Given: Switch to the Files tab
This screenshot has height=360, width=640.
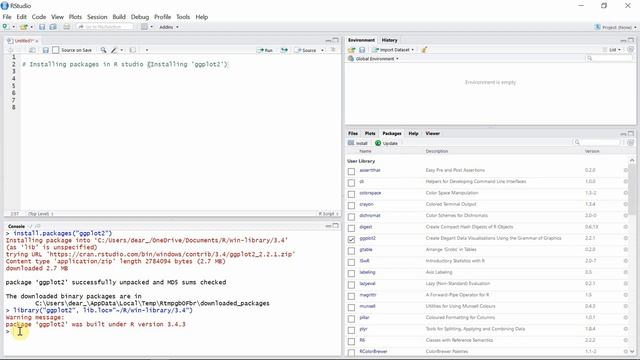Looking at the screenshot, I should (353, 133).
